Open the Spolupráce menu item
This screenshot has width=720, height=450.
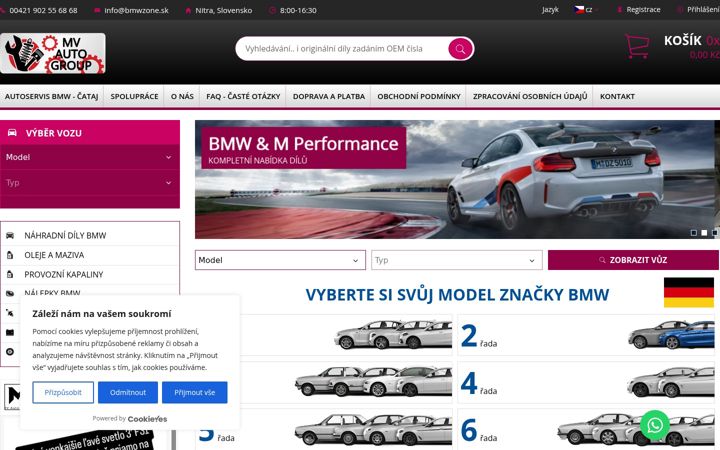coord(134,96)
